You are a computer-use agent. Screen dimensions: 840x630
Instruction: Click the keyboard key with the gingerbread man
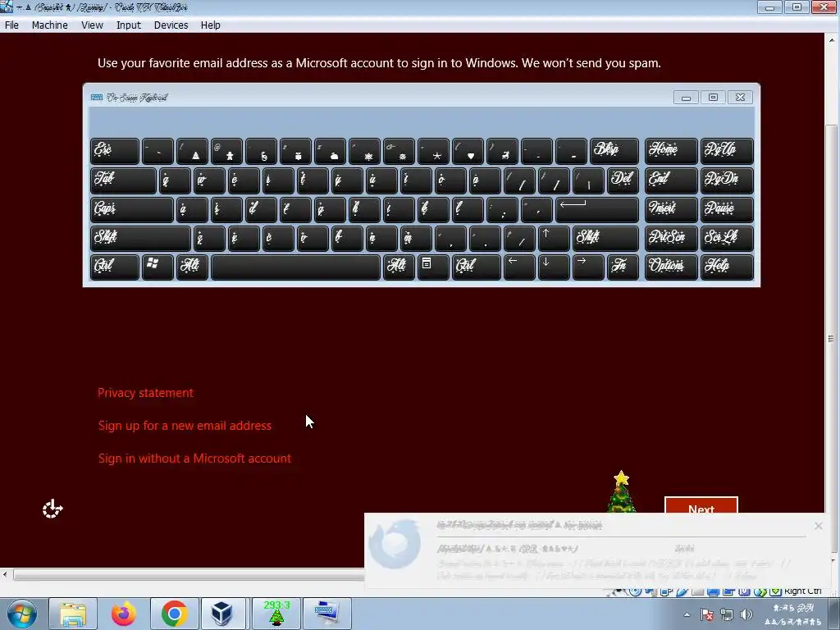pyautogui.click(x=226, y=151)
